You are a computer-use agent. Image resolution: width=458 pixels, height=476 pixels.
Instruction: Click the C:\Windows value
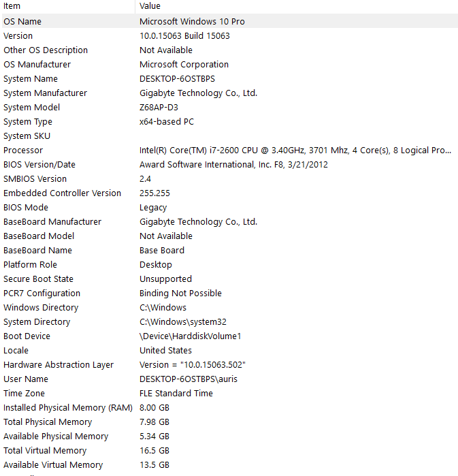[163, 308]
